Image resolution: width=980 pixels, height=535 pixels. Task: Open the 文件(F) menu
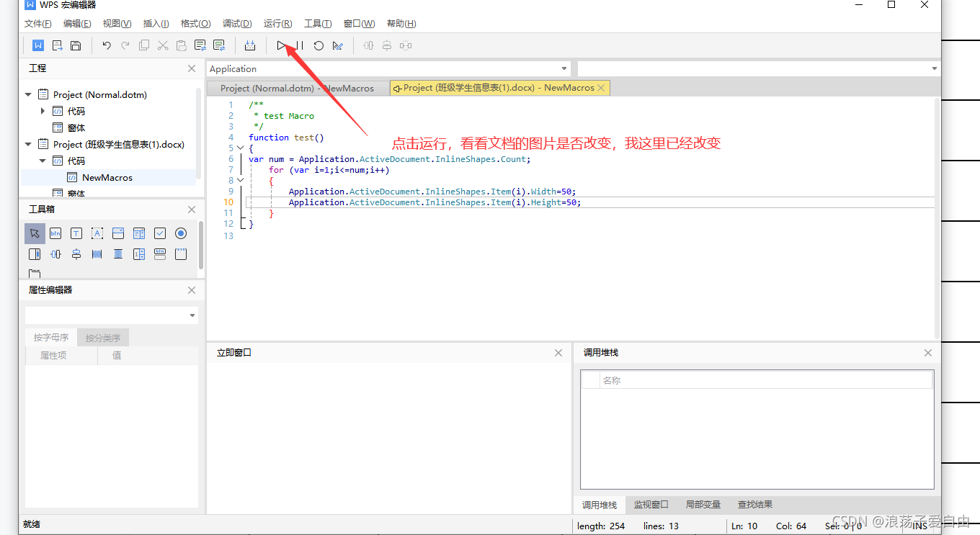(38, 24)
